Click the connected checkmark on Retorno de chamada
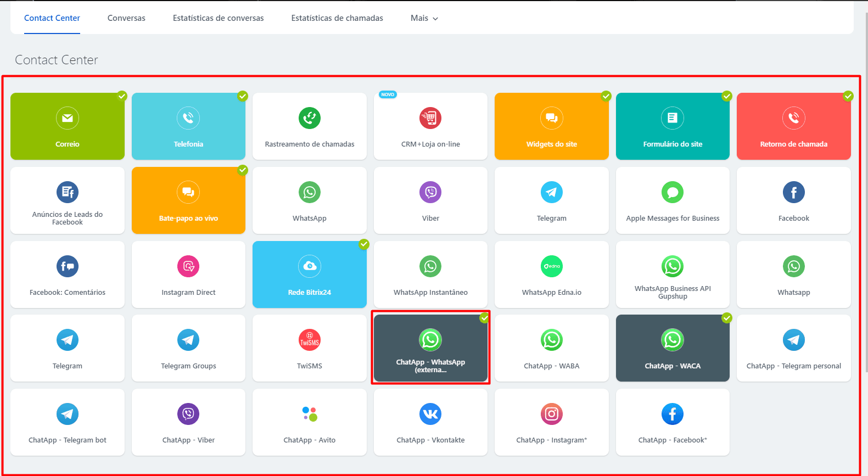 pyautogui.click(x=848, y=96)
